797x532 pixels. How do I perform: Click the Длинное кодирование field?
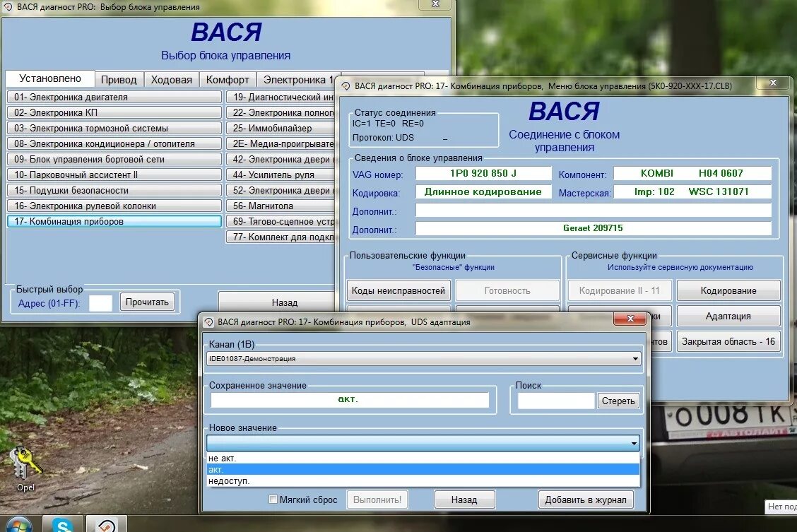pyautogui.click(x=483, y=191)
